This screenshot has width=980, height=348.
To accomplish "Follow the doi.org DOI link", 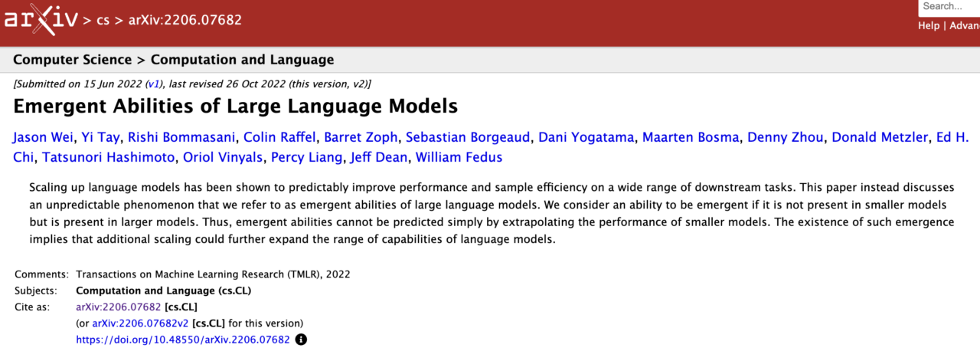I will [182, 340].
